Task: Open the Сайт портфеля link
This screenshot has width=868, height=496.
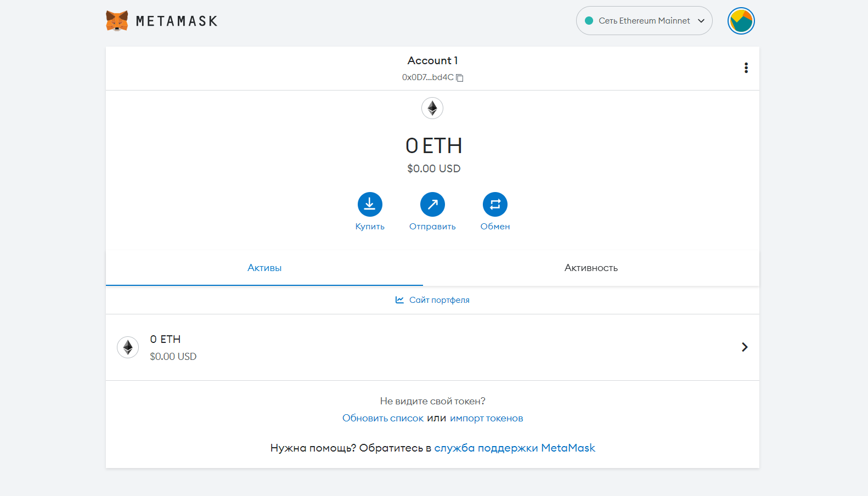Action: point(439,300)
